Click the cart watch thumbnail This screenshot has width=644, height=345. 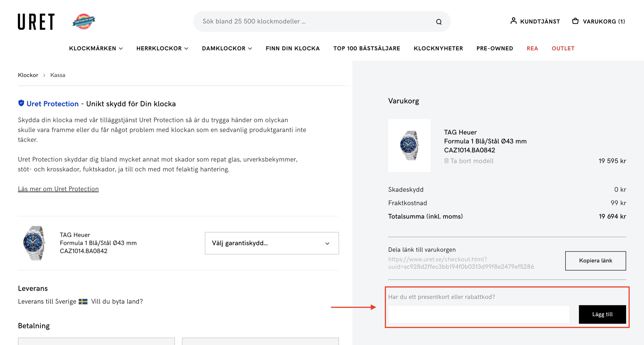coord(409,145)
